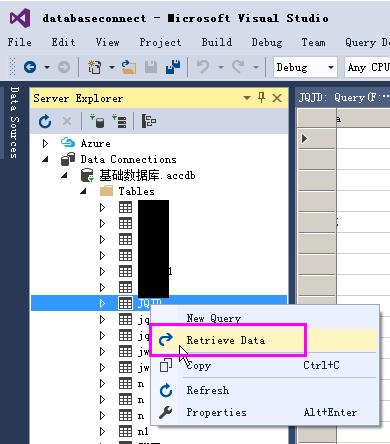
Task: Expand the highlighted JQJD table node
Action: point(102,303)
